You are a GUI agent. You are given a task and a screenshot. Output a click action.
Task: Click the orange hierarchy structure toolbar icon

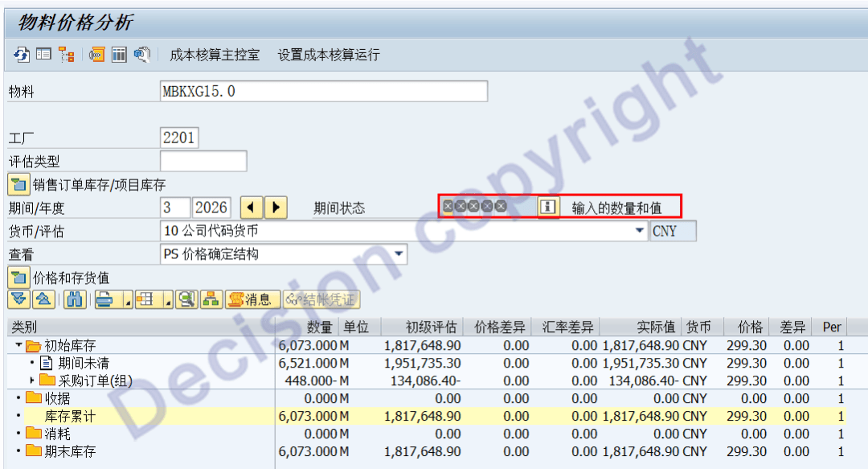pos(67,55)
